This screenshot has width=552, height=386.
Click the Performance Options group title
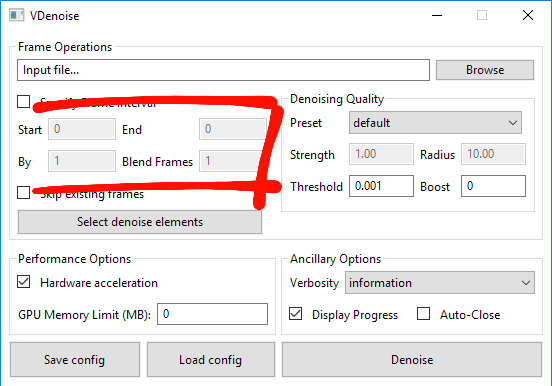[74, 259]
